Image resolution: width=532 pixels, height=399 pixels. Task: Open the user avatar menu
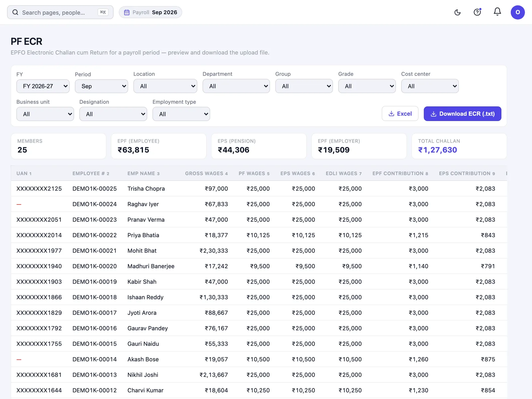(518, 12)
